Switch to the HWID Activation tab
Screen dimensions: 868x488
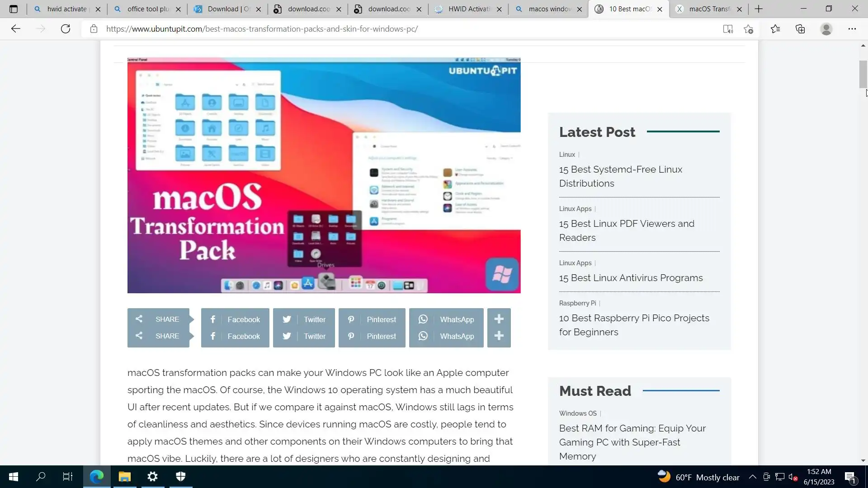(x=468, y=9)
